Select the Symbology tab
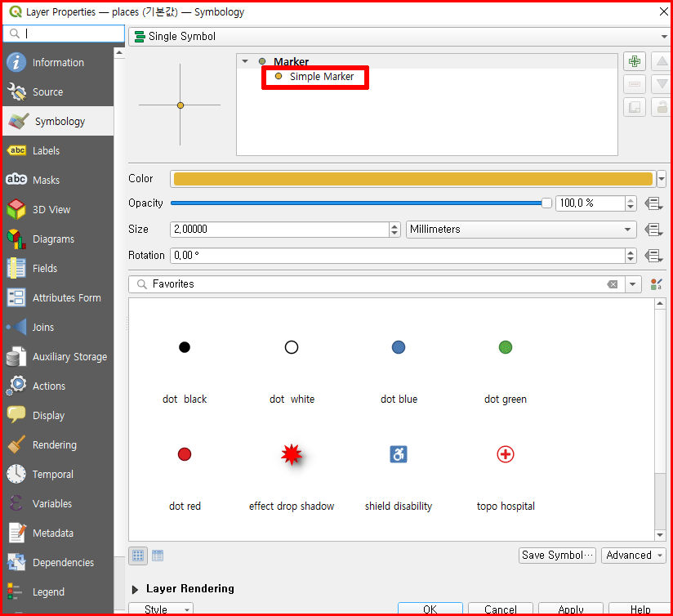 click(x=58, y=122)
